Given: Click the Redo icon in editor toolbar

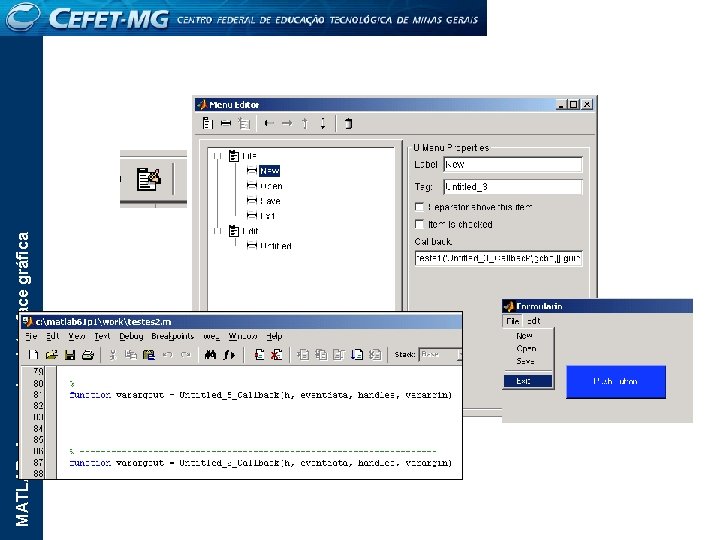Looking at the screenshot, I should point(186,354).
